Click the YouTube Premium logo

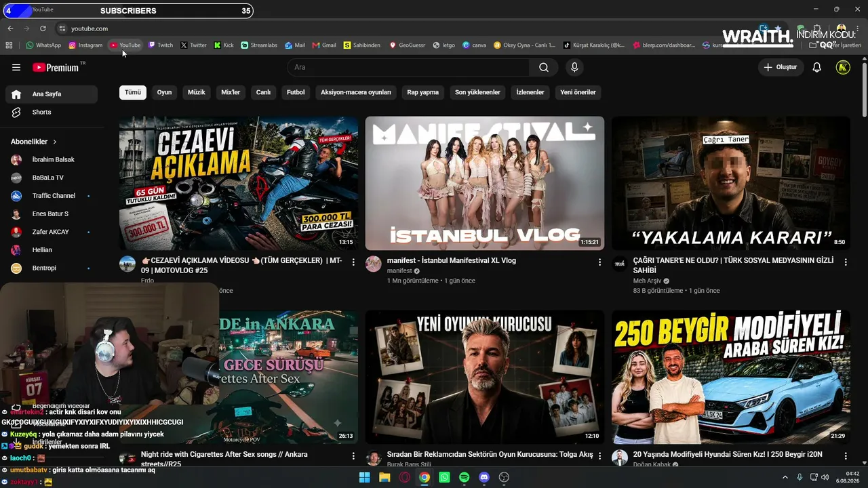tap(56, 67)
